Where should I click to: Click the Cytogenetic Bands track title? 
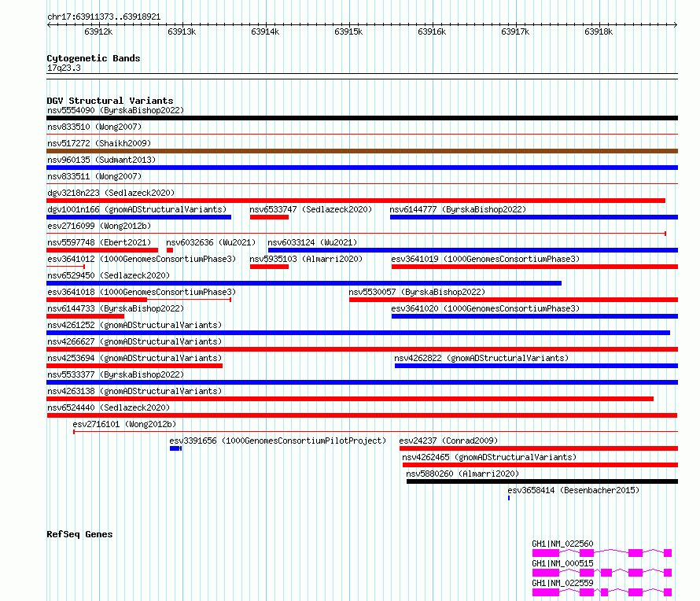tap(94, 58)
